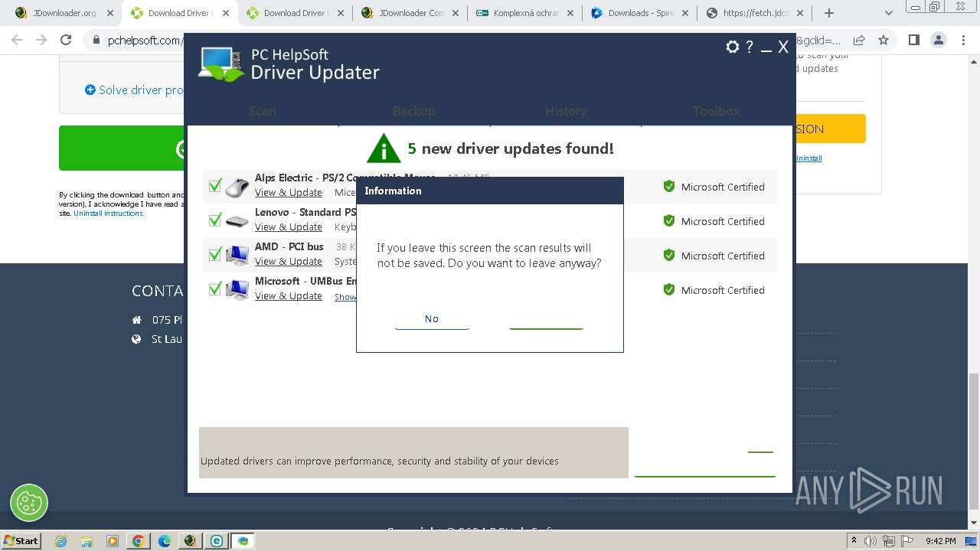Open Driver Updater settings gear
The height and width of the screenshot is (551, 980).
(733, 47)
